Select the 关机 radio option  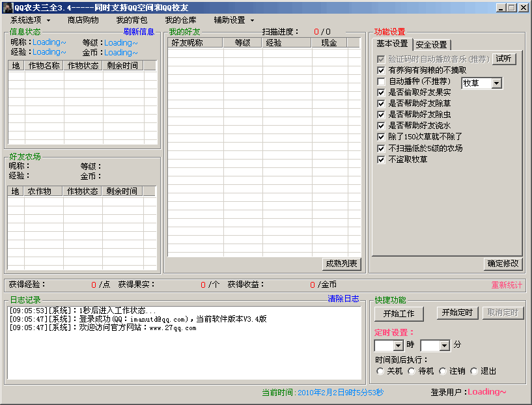[x=380, y=371]
